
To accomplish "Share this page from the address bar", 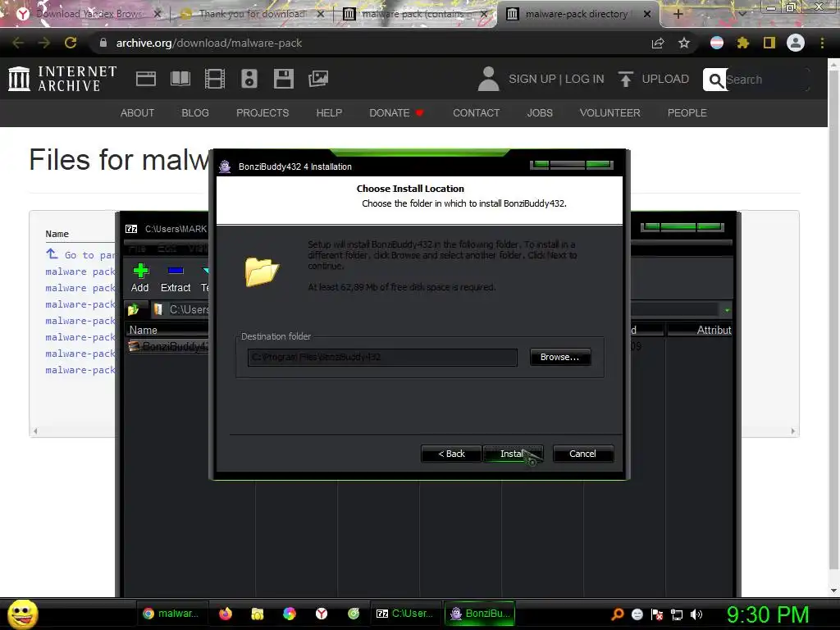I will [x=658, y=43].
